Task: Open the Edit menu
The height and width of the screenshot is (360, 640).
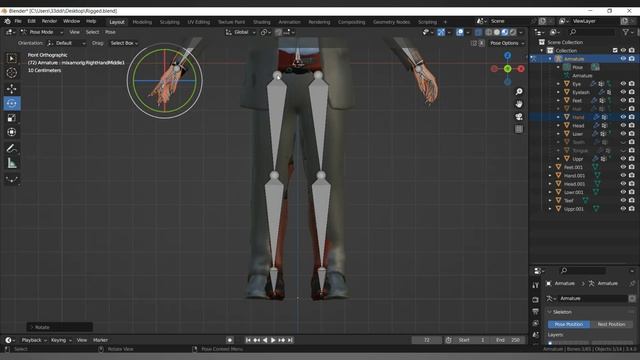Action: click(x=31, y=21)
